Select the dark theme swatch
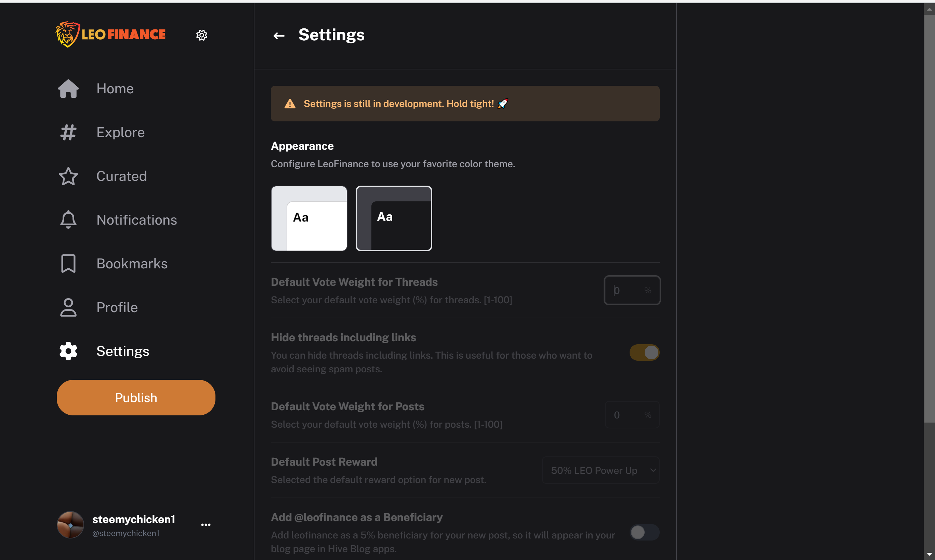This screenshot has height=560, width=935. [394, 218]
